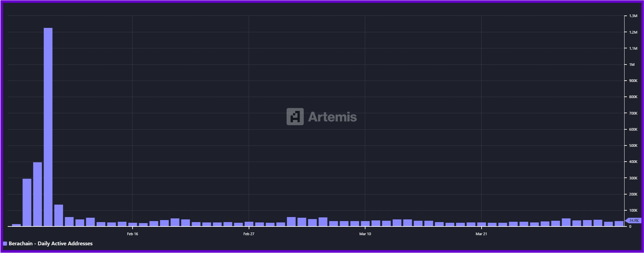The width and height of the screenshot is (644, 253).
Task: Click the Mar 10 x-axis label
Action: tap(365, 234)
